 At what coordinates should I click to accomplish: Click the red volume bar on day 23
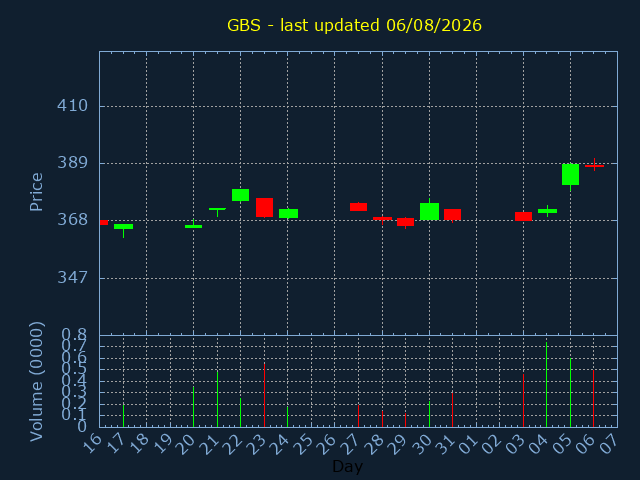click(264, 395)
